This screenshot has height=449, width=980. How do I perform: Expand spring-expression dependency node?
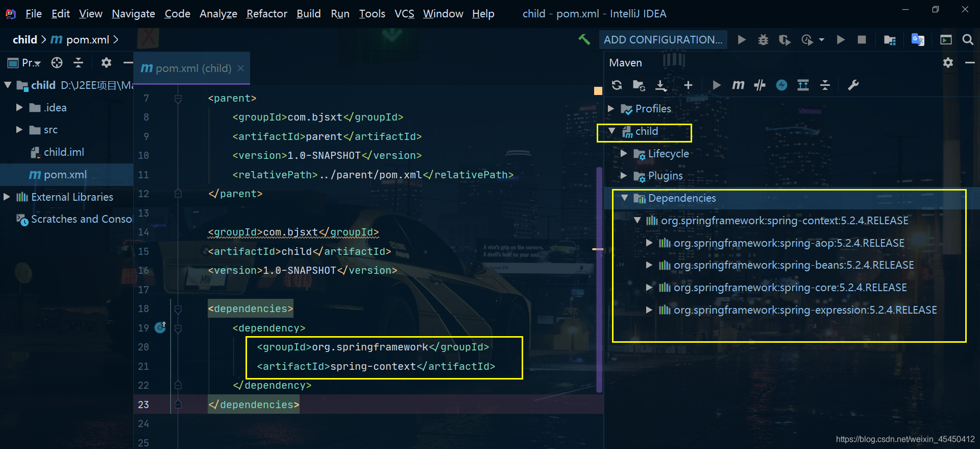[x=649, y=310]
